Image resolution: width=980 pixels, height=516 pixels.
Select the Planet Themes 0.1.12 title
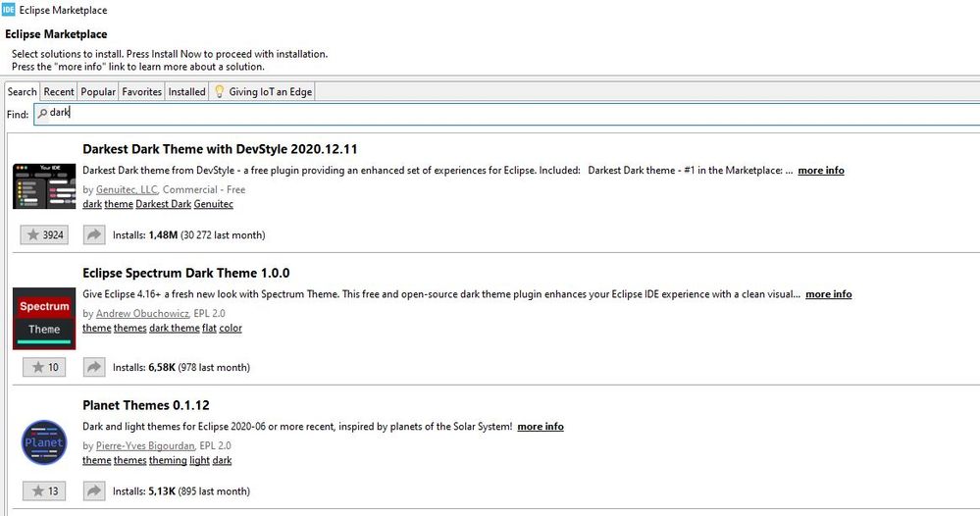point(146,405)
